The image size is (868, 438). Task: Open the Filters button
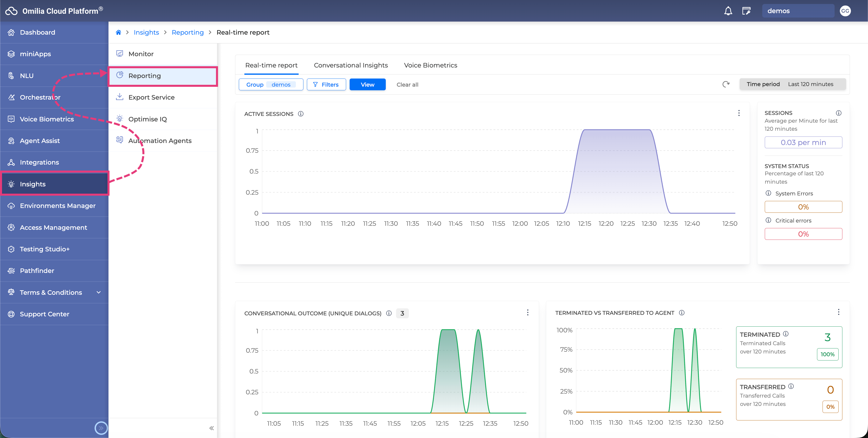[x=326, y=85]
